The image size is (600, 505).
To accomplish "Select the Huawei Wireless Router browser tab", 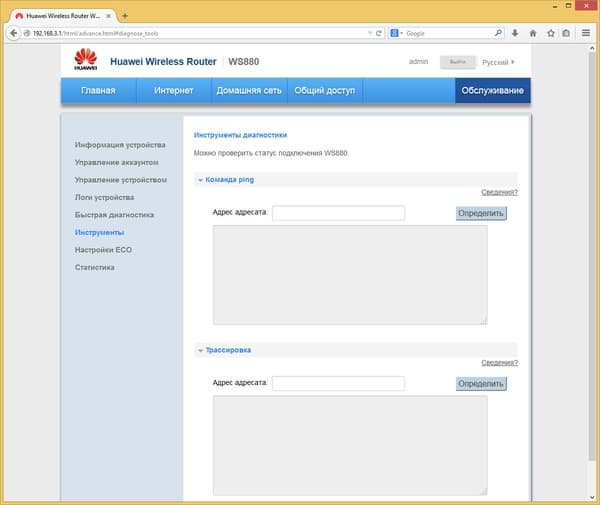I will (x=63, y=16).
